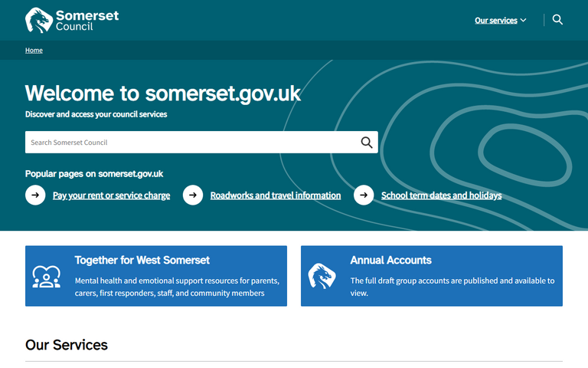Open the header search magnifier icon
588x368 pixels.
point(557,20)
